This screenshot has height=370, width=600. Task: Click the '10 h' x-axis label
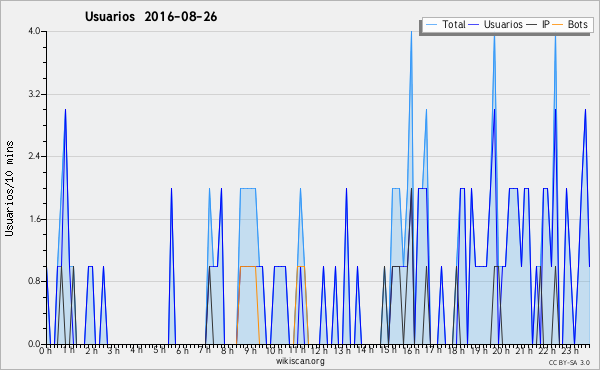[x=274, y=351]
